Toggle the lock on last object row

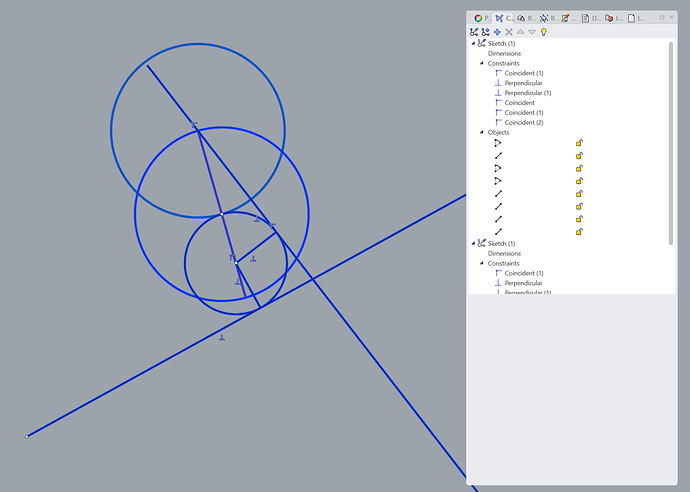(x=579, y=231)
